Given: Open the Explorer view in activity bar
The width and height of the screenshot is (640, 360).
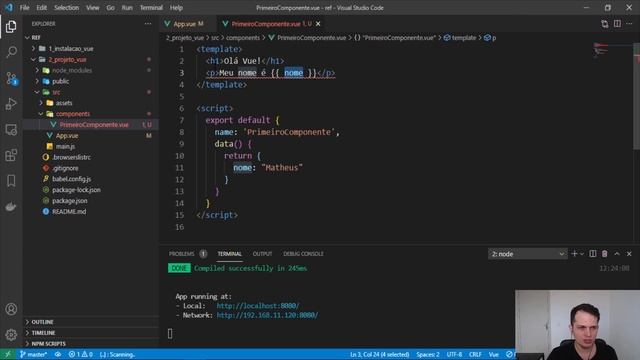Looking at the screenshot, I should click(11, 27).
